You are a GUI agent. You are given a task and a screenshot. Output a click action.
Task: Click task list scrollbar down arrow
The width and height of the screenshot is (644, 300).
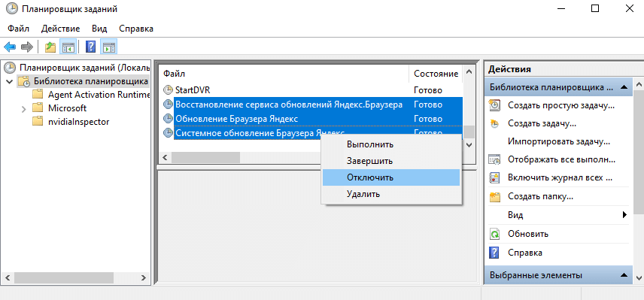point(469,144)
